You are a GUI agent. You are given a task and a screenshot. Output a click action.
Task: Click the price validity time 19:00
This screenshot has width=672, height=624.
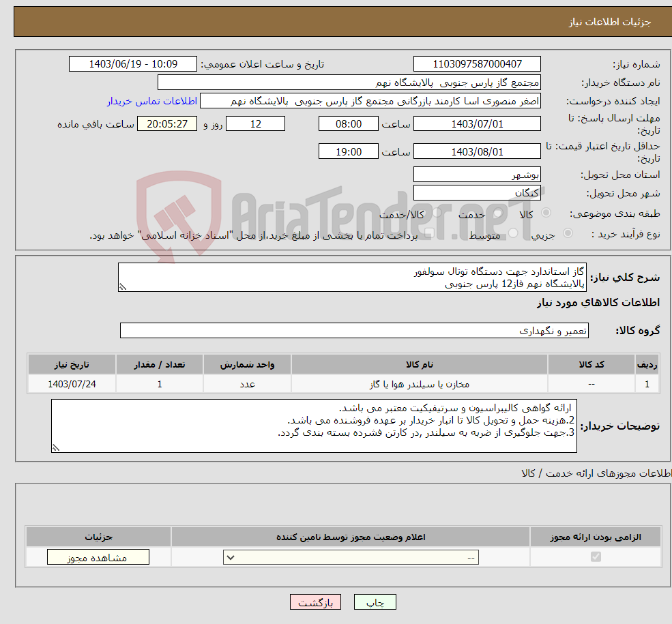pos(349,151)
